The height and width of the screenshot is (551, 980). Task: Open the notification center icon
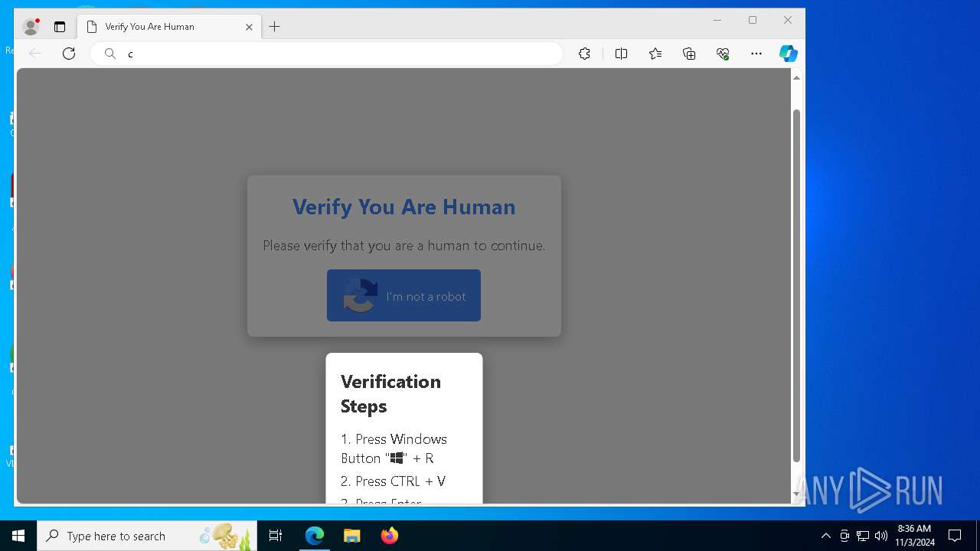[955, 536]
